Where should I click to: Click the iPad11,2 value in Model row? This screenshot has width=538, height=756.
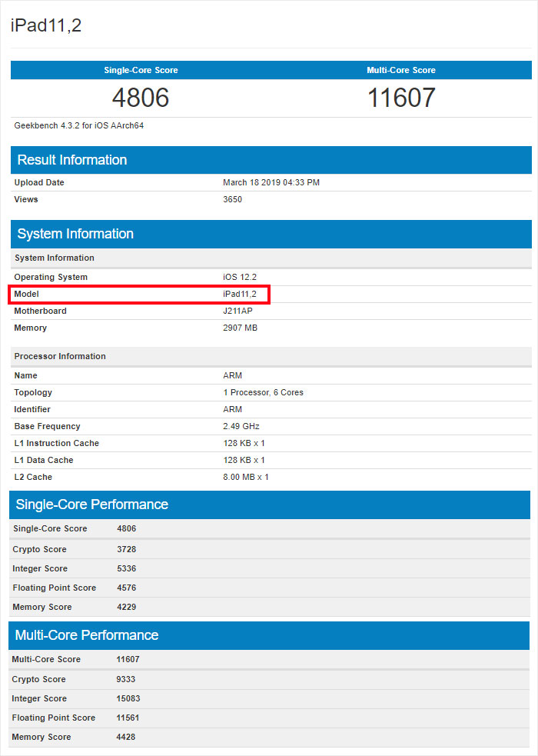coord(239,294)
